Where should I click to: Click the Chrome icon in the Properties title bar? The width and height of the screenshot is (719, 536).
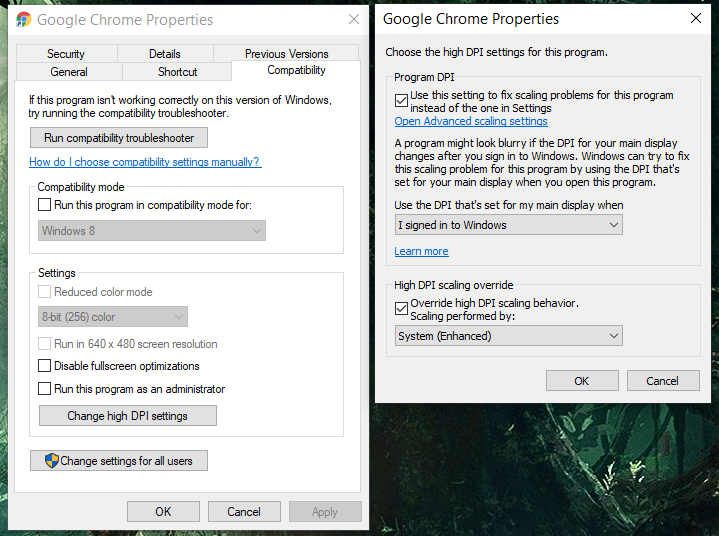[23, 20]
